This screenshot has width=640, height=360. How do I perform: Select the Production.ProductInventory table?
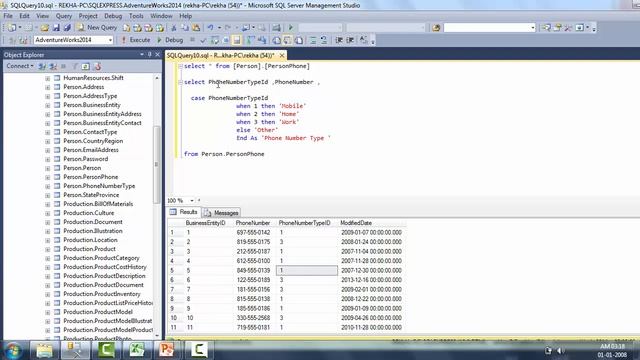tap(102, 294)
